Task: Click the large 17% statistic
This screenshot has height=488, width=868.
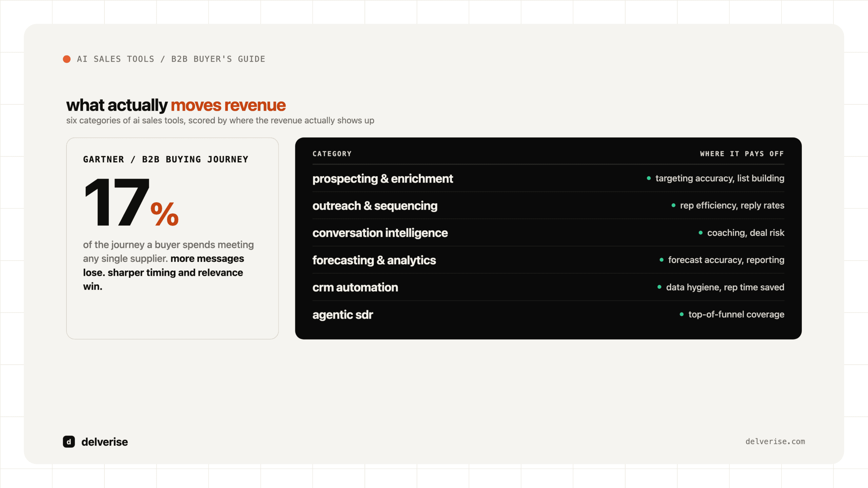Action: pos(131,203)
